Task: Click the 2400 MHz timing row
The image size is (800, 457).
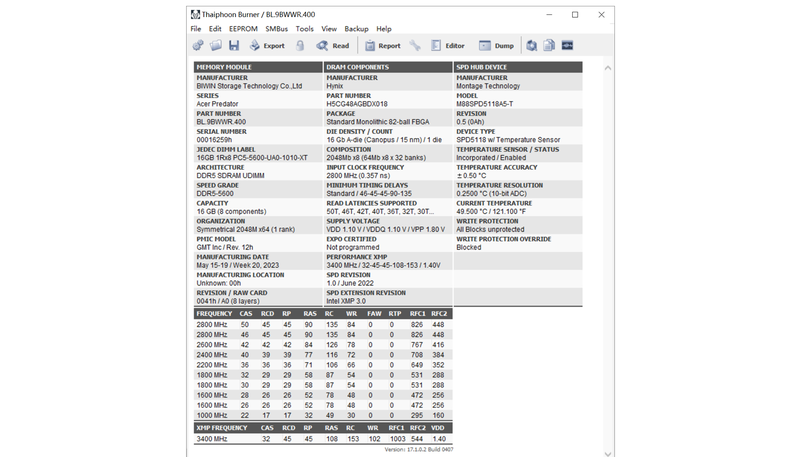Action: pyautogui.click(x=322, y=355)
